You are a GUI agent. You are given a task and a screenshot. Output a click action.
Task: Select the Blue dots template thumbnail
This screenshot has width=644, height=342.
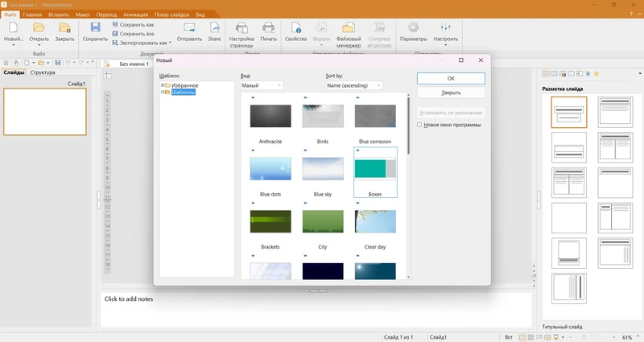(x=270, y=169)
